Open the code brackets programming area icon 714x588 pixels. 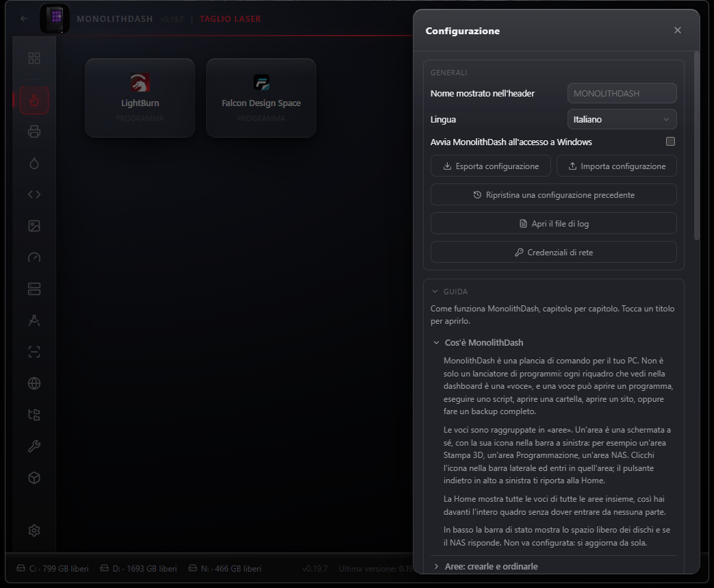[34, 194]
